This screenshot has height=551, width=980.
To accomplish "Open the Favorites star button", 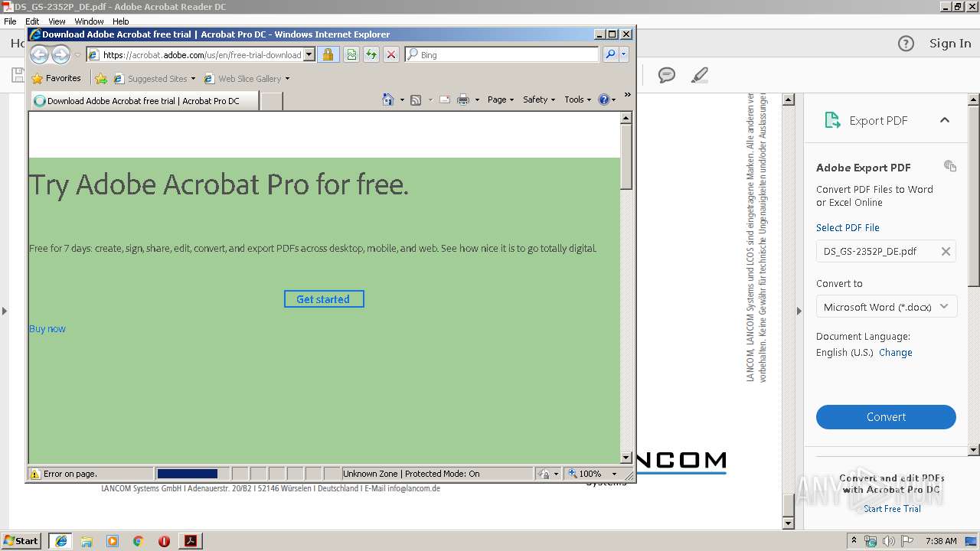I will coord(56,78).
